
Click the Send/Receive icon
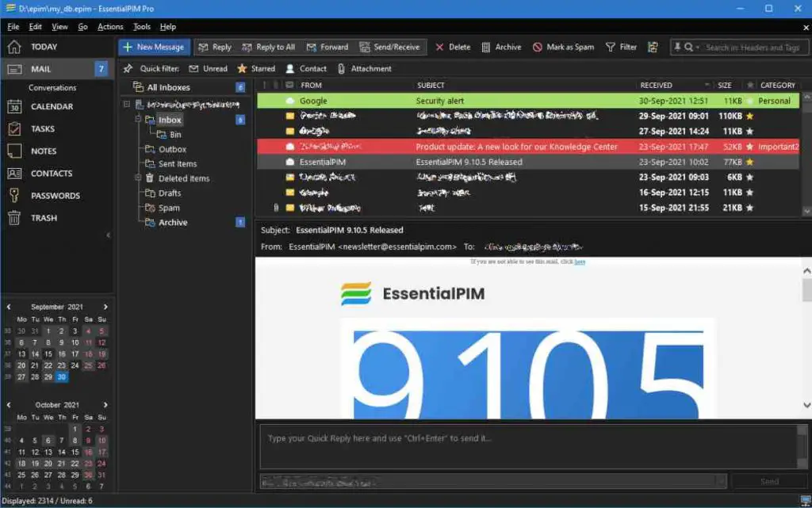pos(365,47)
